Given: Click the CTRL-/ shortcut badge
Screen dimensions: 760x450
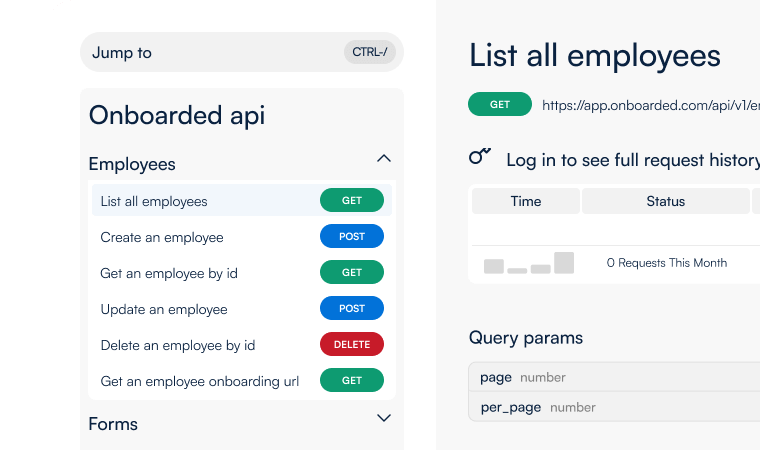Looking at the screenshot, I should pyautogui.click(x=370, y=52).
